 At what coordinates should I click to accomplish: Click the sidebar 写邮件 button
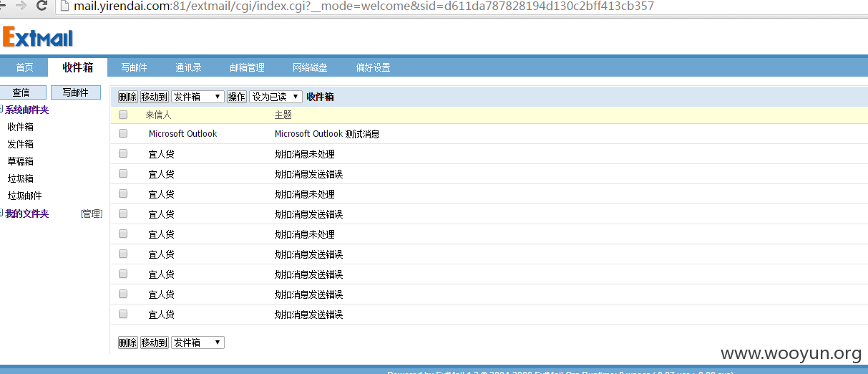(x=75, y=92)
